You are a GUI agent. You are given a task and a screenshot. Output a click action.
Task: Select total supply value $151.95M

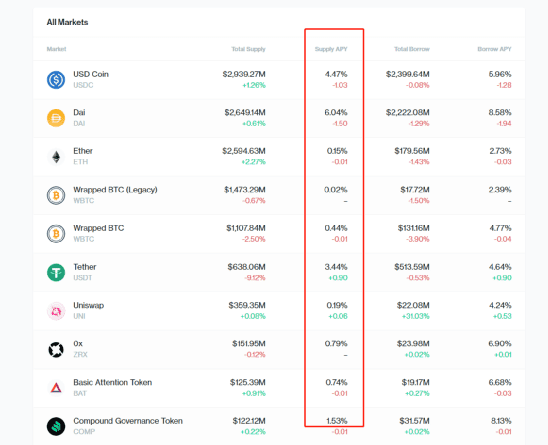(249, 344)
